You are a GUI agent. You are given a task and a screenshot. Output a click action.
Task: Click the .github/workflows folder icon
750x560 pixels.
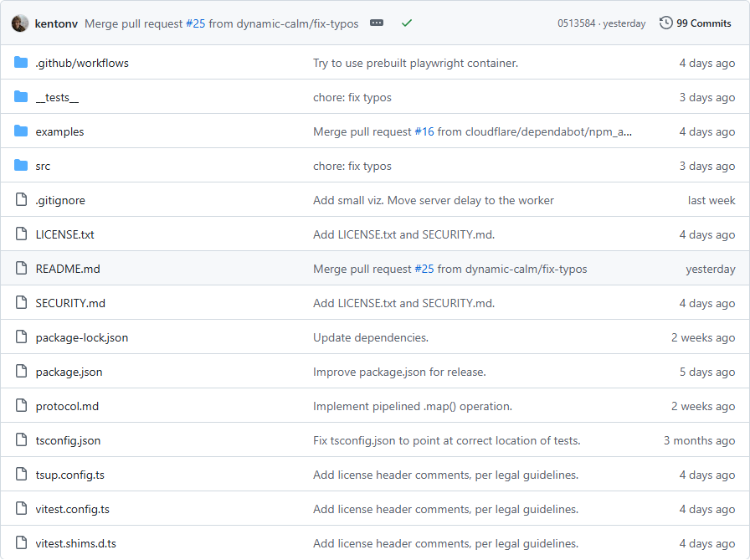pyautogui.click(x=21, y=63)
